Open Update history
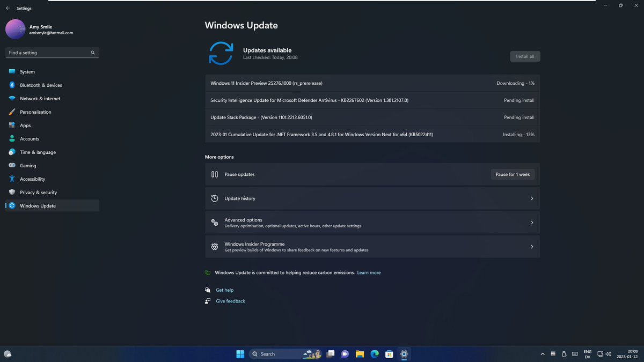 coord(372,198)
